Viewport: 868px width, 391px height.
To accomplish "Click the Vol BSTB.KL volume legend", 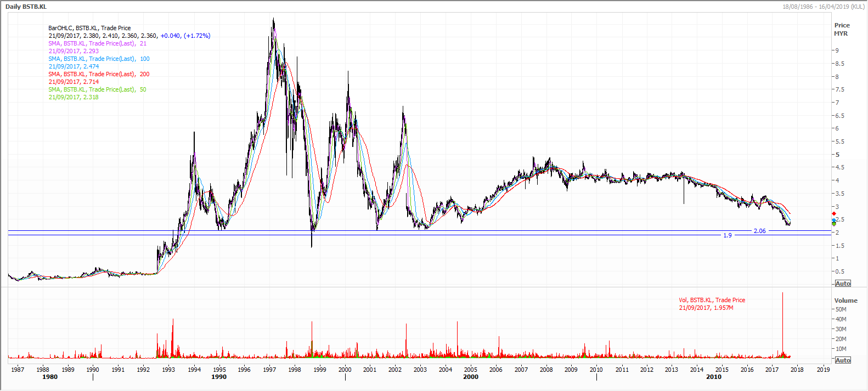I will (x=712, y=300).
